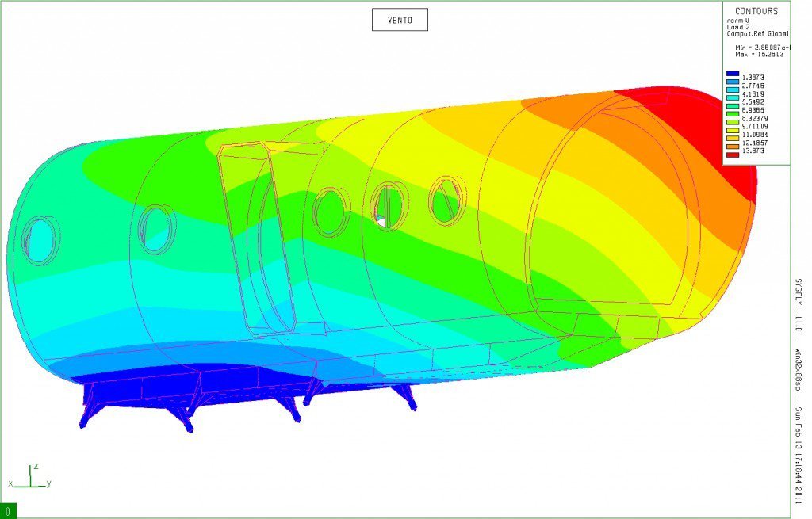Screen dimensions: 812x519
Task: Click the CONTOURS legend title
Action: (756, 11)
